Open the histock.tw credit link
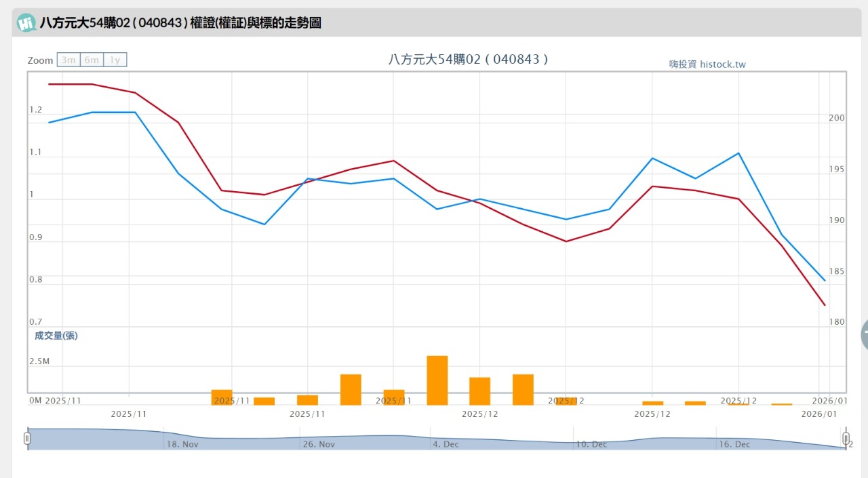 707,64
